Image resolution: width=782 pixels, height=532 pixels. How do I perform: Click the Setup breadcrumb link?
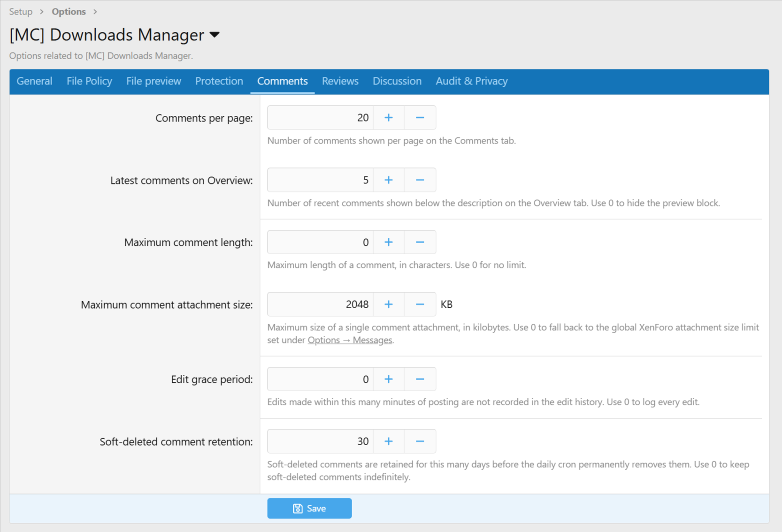21,12
